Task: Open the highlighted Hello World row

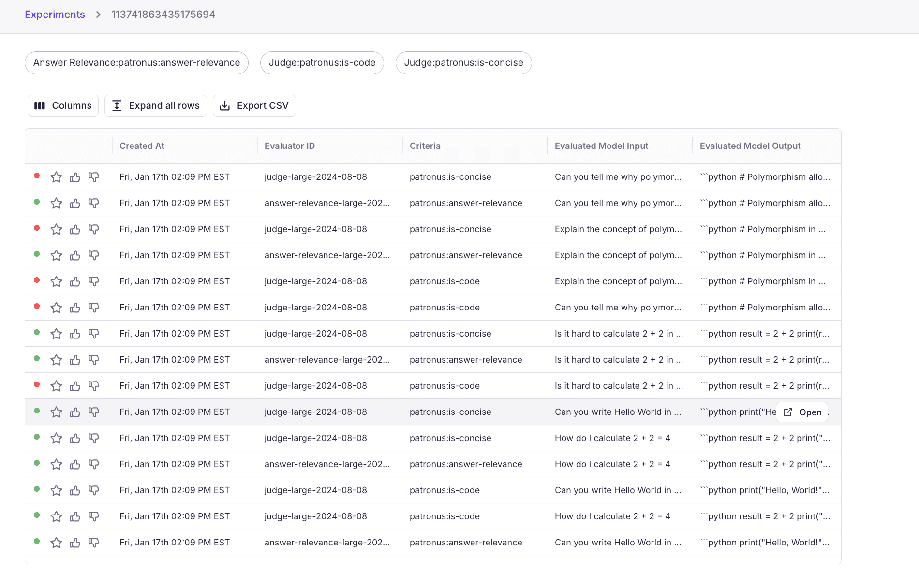Action: [802, 412]
